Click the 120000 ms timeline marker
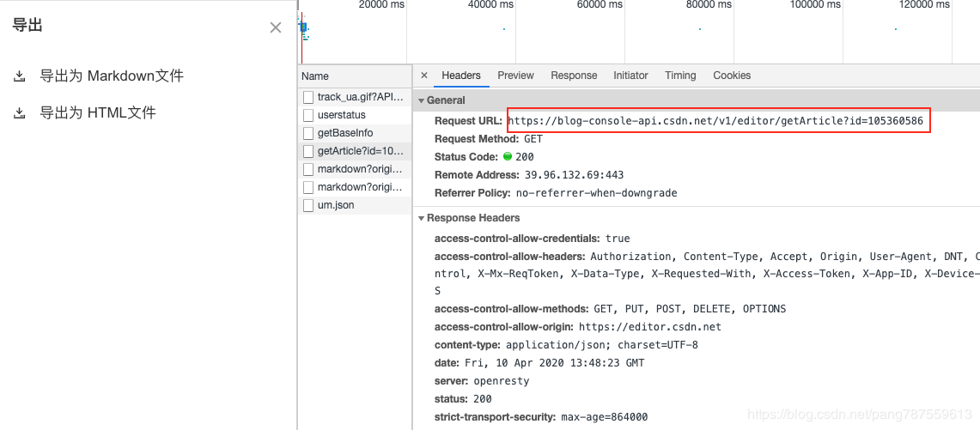Viewport: 980px width, 430px height. coord(924,5)
